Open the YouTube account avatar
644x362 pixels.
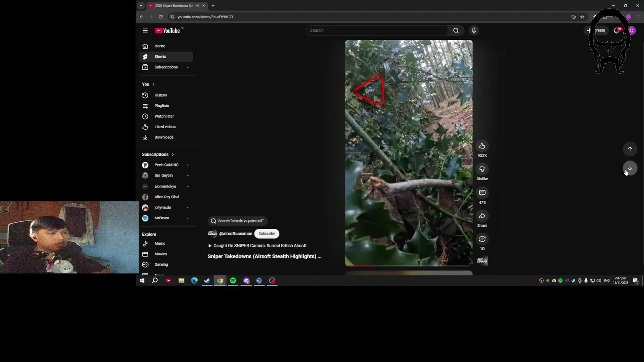coord(632,30)
